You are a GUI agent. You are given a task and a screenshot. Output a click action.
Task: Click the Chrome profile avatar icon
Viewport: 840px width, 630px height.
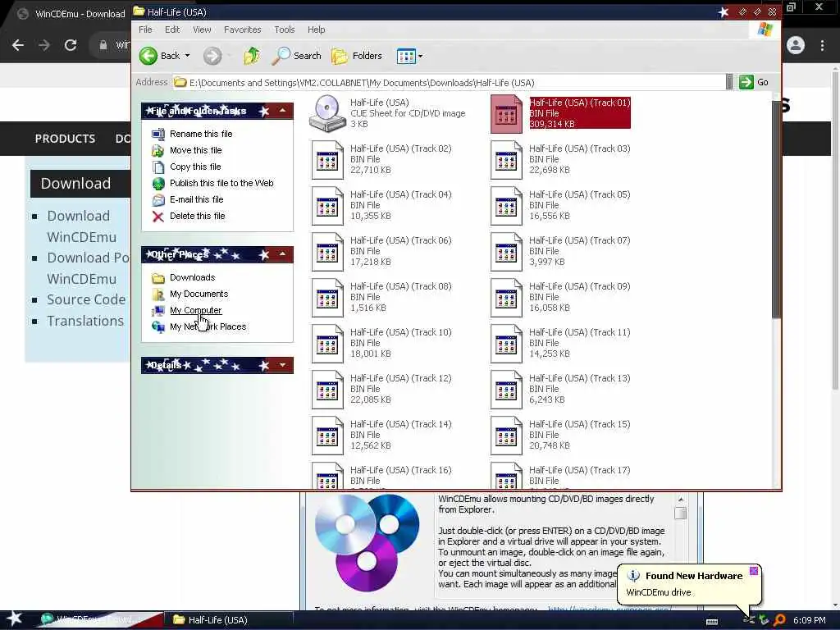click(796, 45)
